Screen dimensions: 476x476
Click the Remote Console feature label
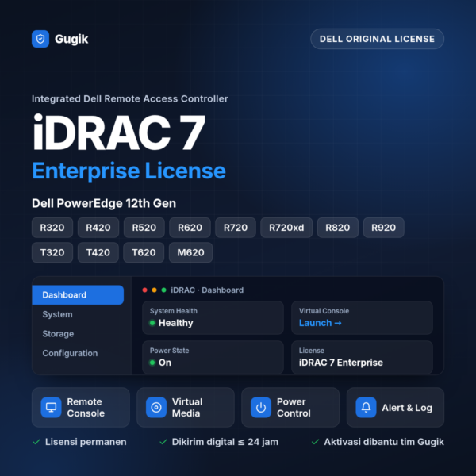point(86,408)
